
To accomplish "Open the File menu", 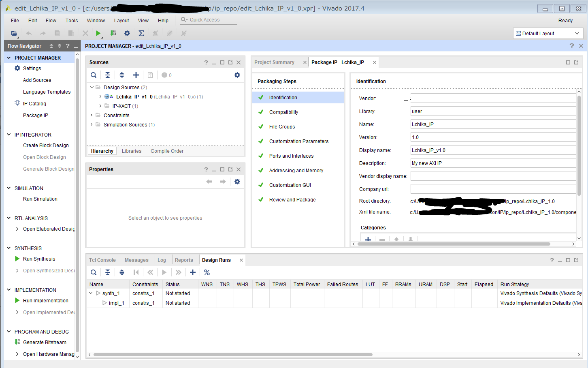I will coord(15,21).
